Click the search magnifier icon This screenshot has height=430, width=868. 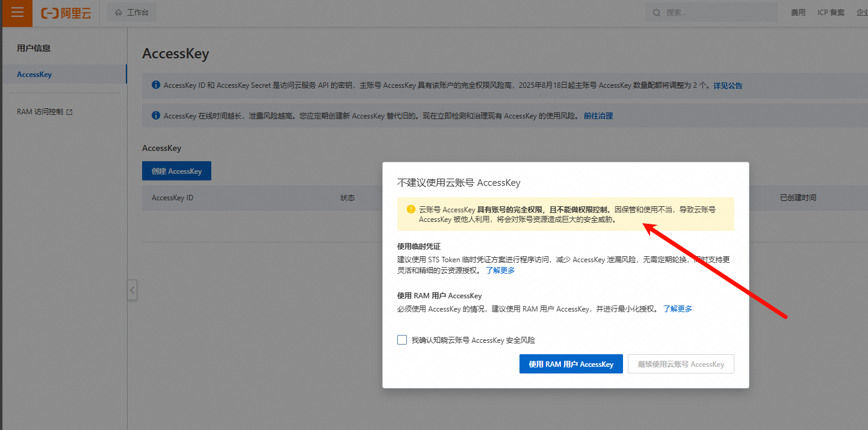click(x=656, y=12)
